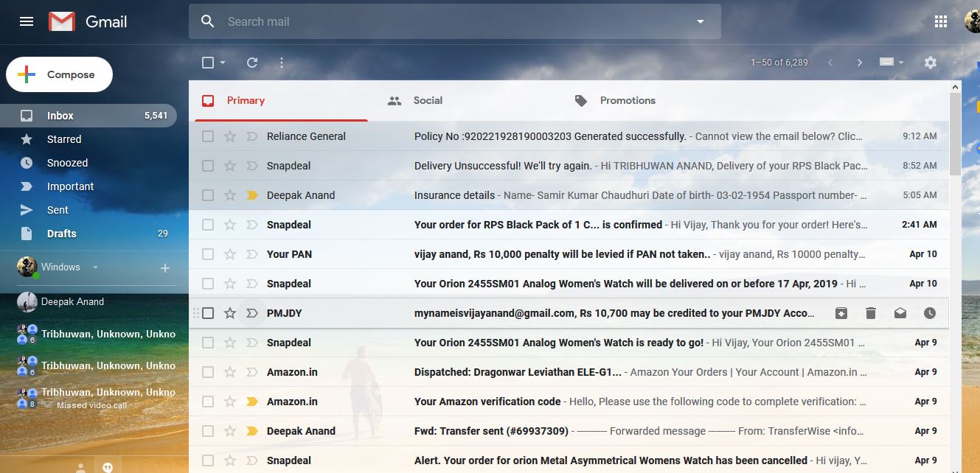Open the Sent folder
980x473 pixels.
click(x=88, y=210)
